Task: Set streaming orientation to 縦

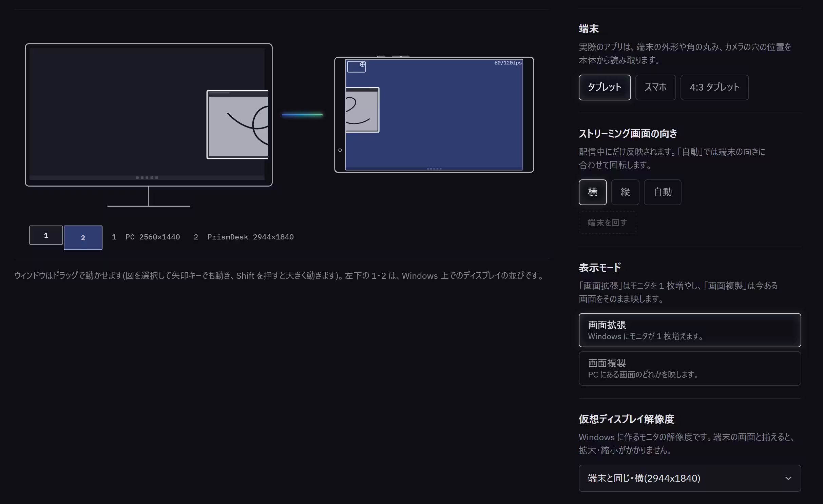Action: point(625,192)
